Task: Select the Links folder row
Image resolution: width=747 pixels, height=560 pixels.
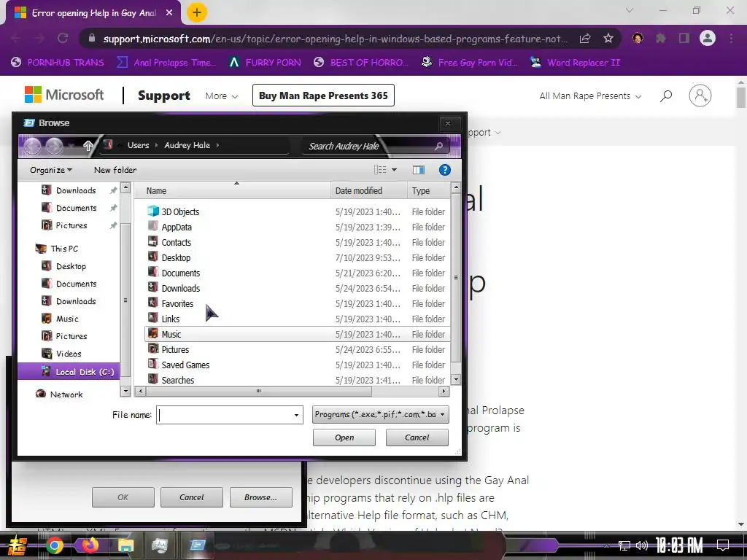Action: tap(296, 319)
